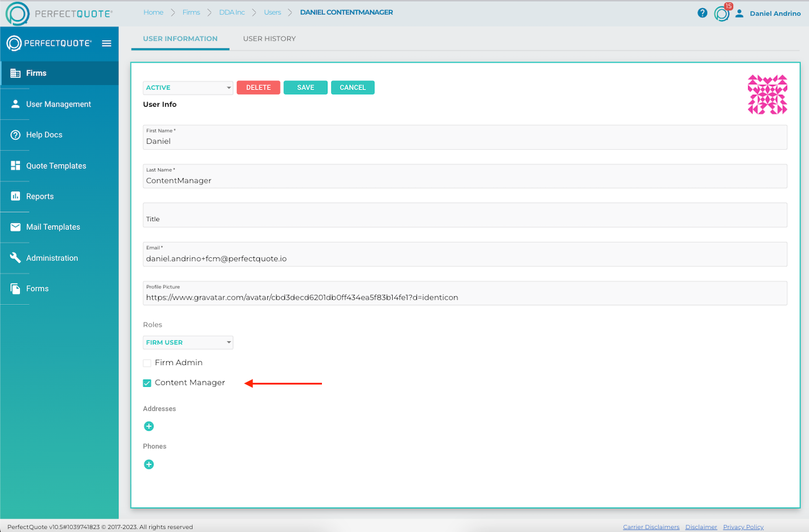
Task: Click the Help Docs question icon
Action: point(15,135)
